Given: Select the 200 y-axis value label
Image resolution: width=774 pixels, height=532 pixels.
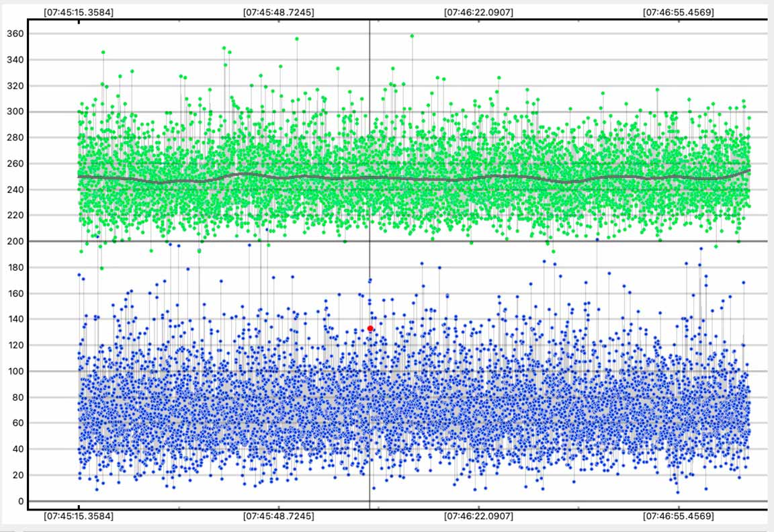Looking at the screenshot, I should (15, 242).
